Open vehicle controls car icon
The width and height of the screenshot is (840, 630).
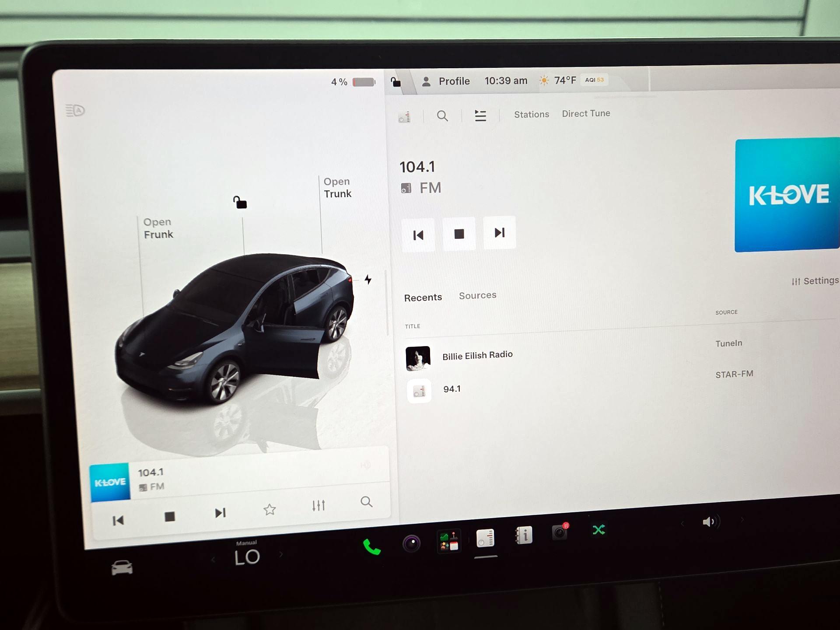pos(122,568)
